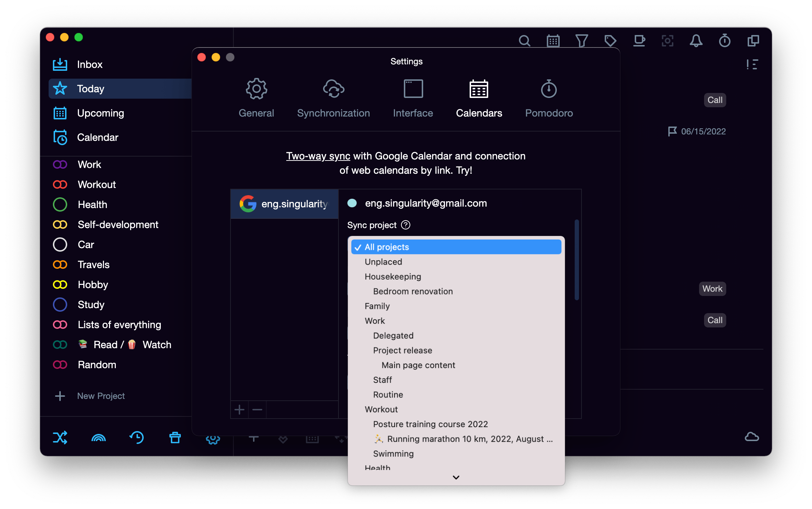Open Health project in sidebar
Image resolution: width=812 pixels, height=509 pixels.
(x=120, y=204)
